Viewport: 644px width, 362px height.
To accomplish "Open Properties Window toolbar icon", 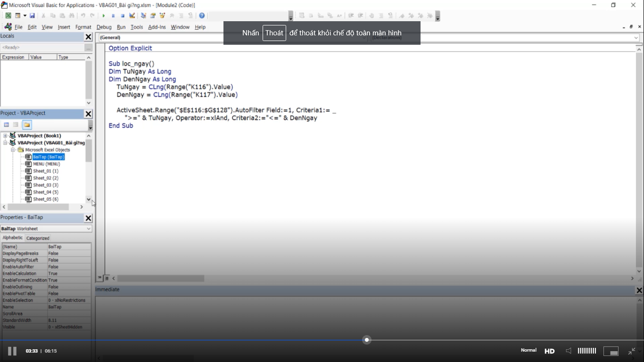I will [153, 16].
